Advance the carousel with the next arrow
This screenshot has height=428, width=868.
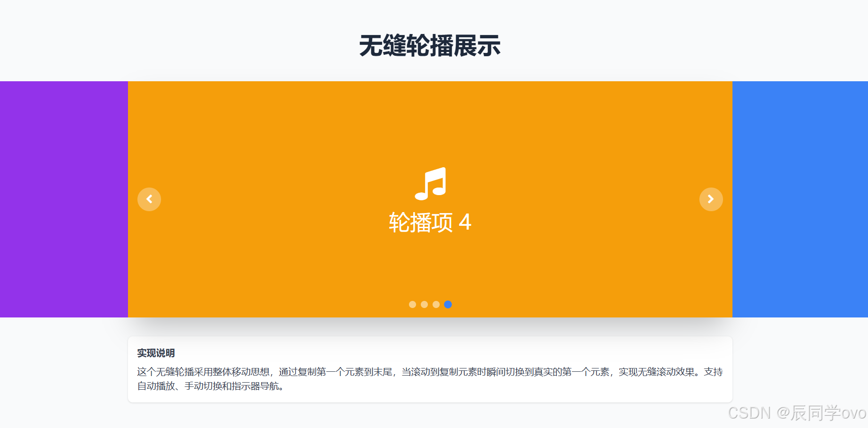[x=711, y=199]
